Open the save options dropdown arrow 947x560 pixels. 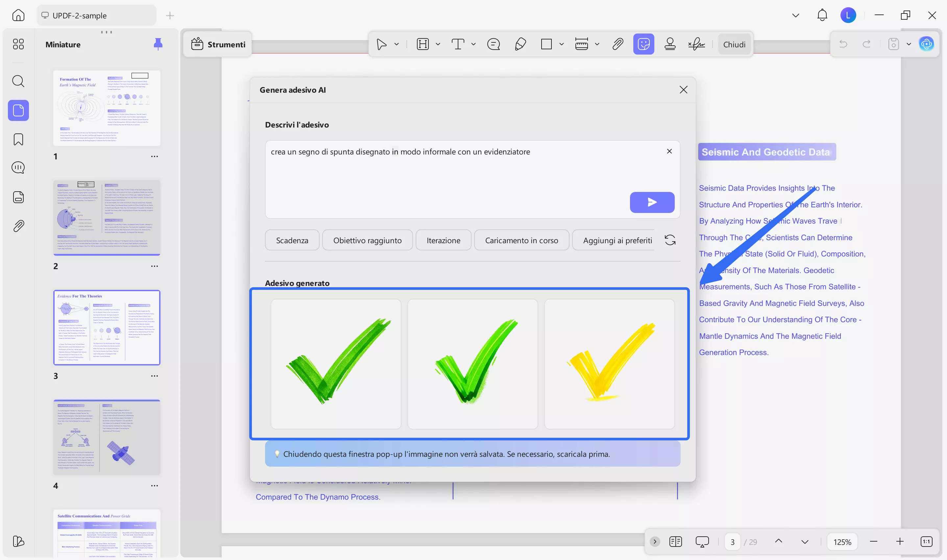coord(909,44)
